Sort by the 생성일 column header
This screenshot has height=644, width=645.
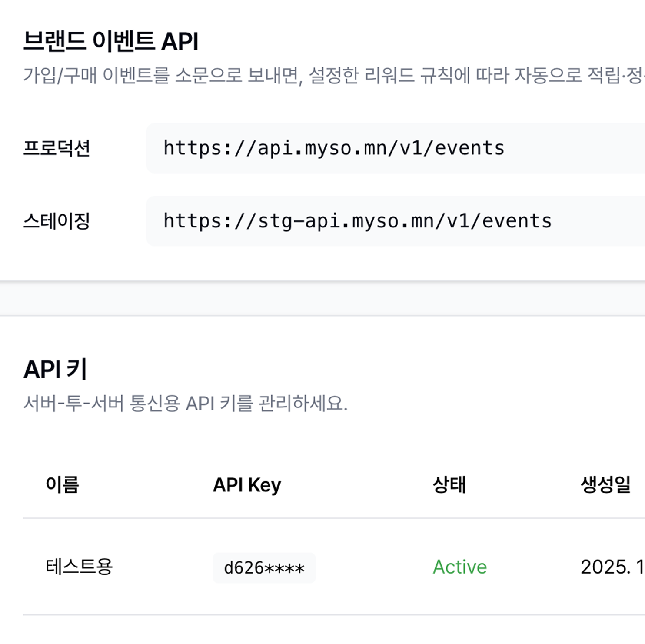(x=605, y=485)
